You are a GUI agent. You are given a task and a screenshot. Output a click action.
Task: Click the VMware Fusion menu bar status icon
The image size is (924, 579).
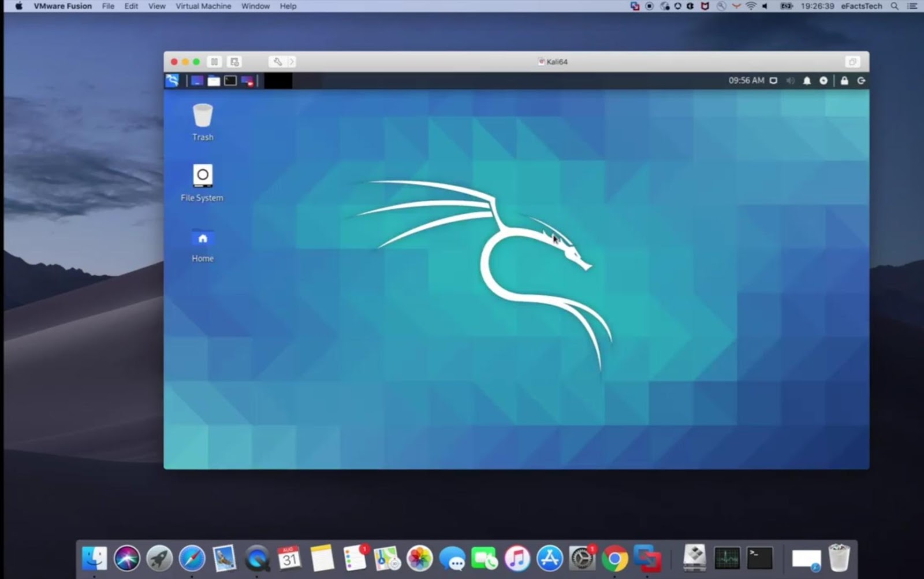click(635, 6)
